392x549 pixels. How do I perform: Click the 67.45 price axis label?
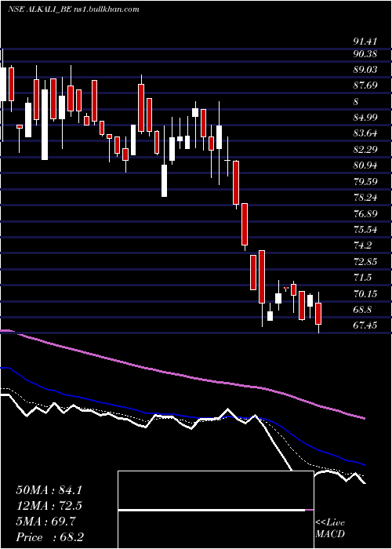tap(365, 325)
